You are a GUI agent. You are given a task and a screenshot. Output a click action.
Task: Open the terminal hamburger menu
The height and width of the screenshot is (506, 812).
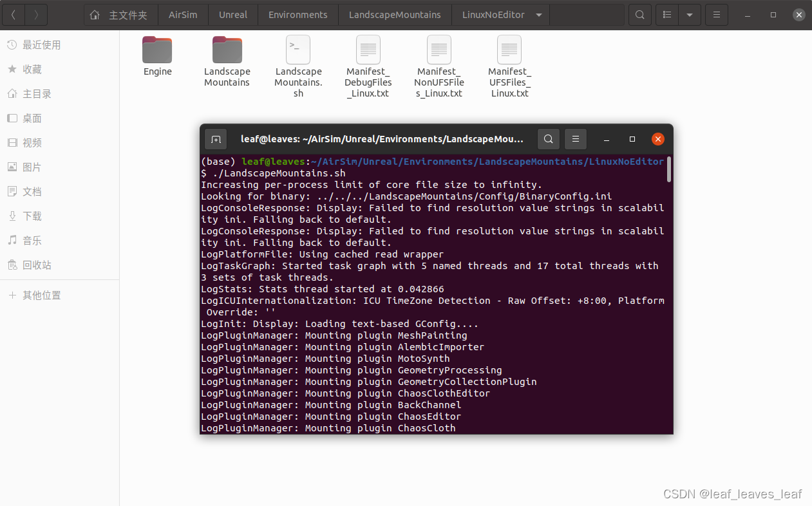click(576, 139)
